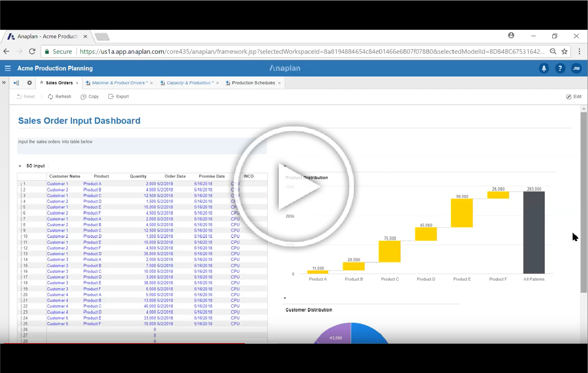Click the Promise Date column header

pos(212,176)
